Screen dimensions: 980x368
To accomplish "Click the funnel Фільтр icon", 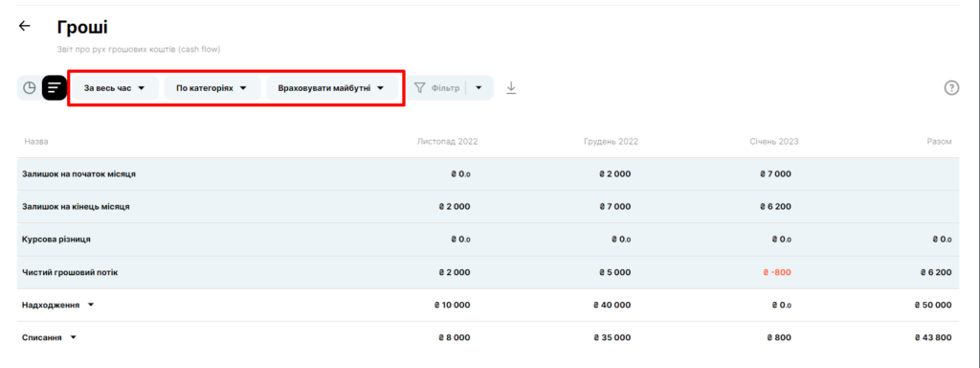I will [420, 88].
